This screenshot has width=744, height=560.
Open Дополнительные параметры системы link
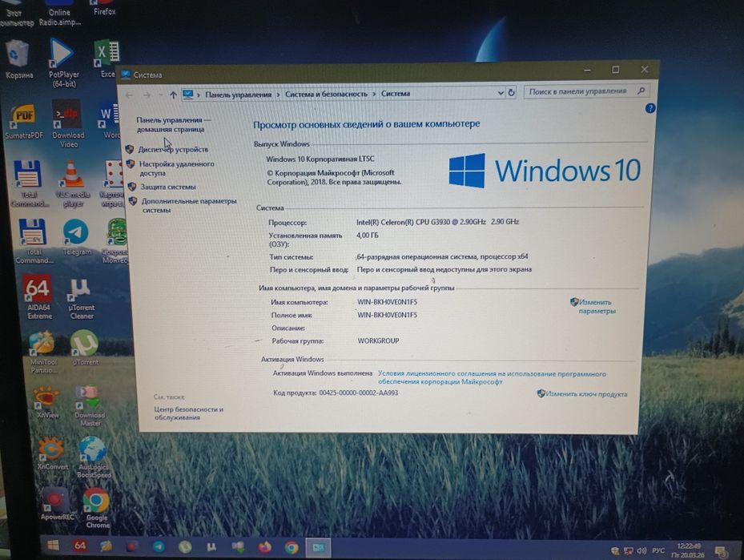[x=189, y=205]
